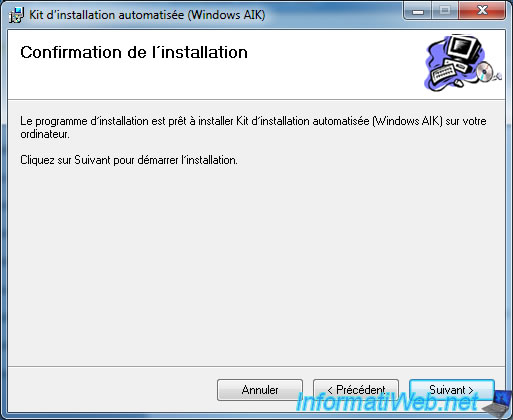513x420 pixels.
Task: Click the InformatiWeb.net watermark text
Action: pyautogui.click(x=387, y=402)
